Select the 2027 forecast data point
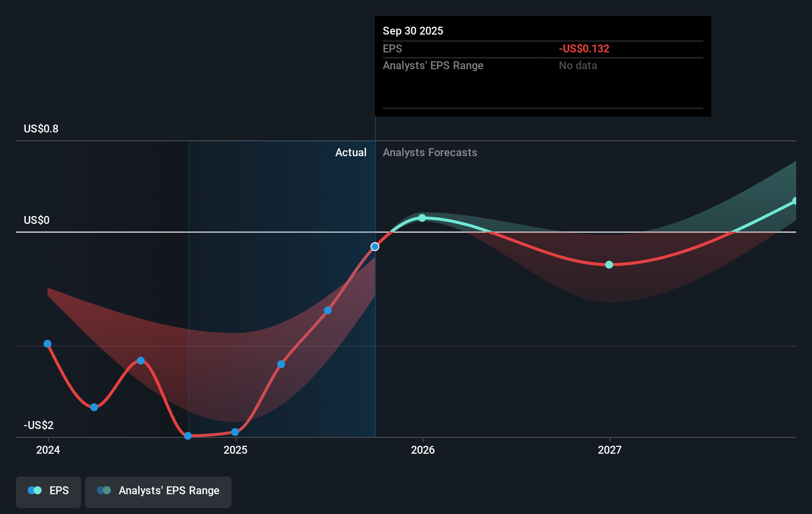The width and height of the screenshot is (812, 514). 609,265
